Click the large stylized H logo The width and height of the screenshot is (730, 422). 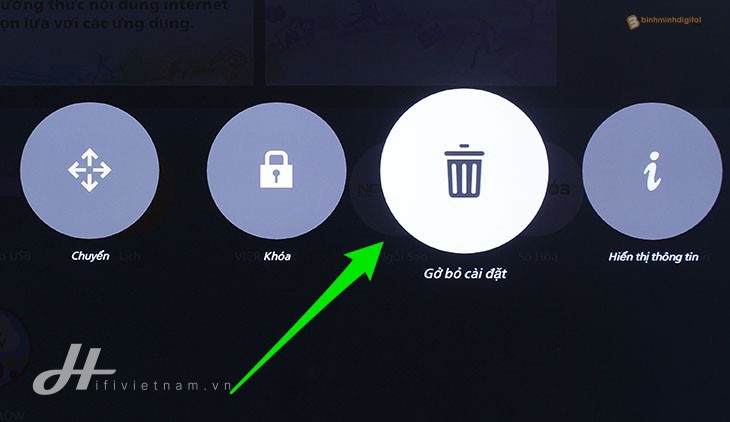coord(74,368)
